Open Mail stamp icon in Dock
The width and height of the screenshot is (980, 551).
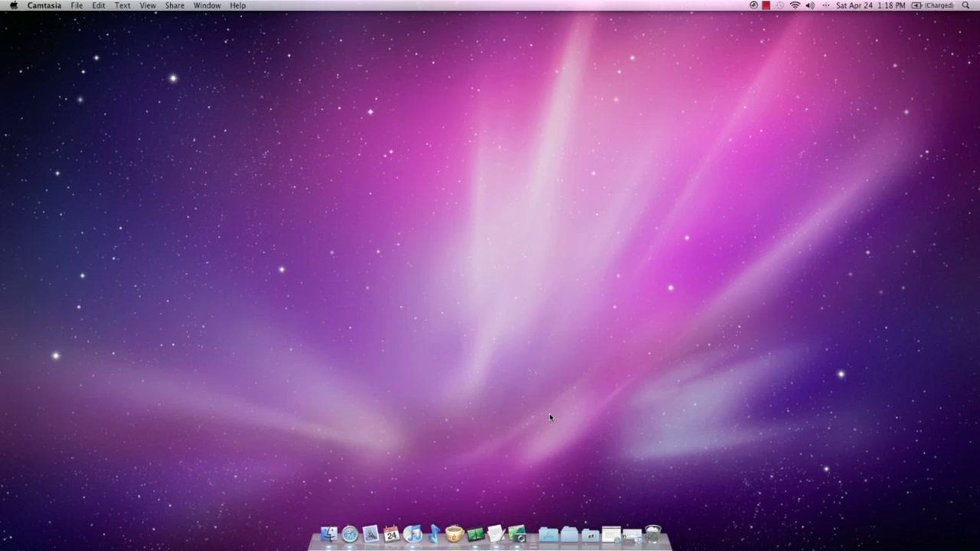coord(371,534)
